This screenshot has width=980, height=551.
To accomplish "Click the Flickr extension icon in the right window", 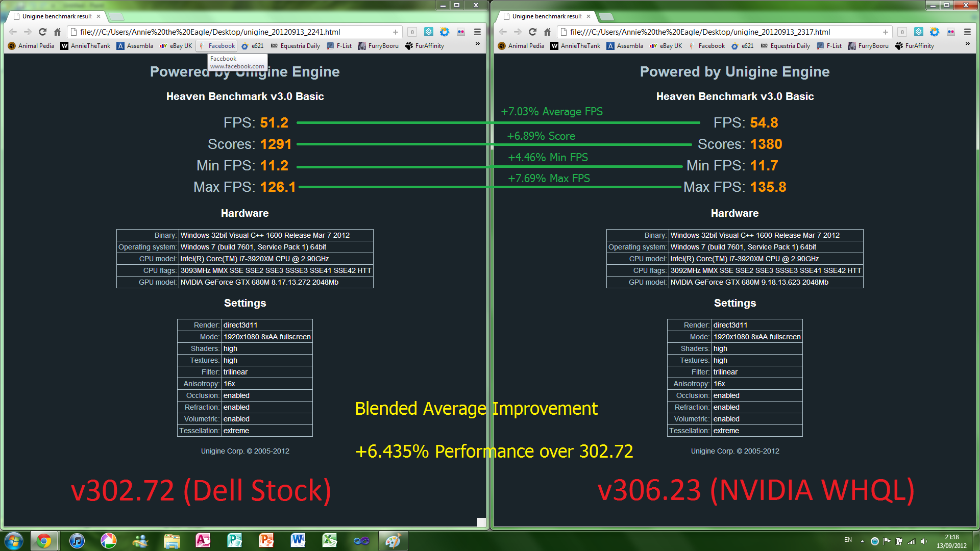I will point(951,32).
